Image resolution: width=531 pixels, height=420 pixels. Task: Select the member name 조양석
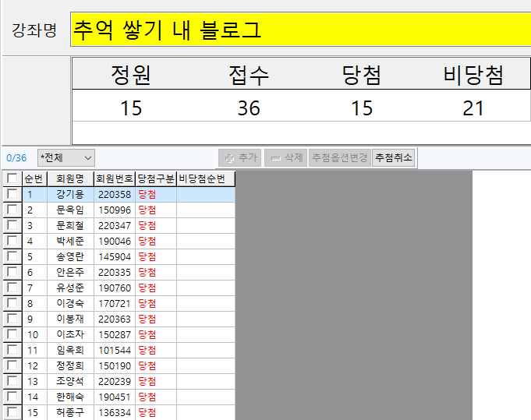[70, 381]
